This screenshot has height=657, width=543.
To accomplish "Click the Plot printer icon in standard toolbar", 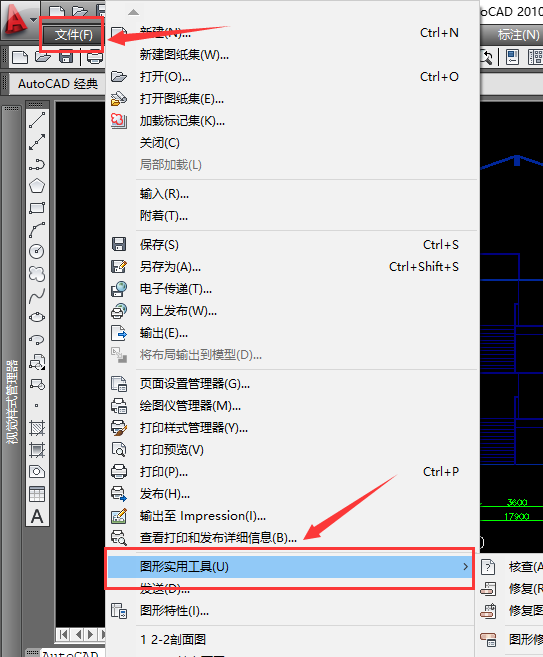I will [95, 57].
